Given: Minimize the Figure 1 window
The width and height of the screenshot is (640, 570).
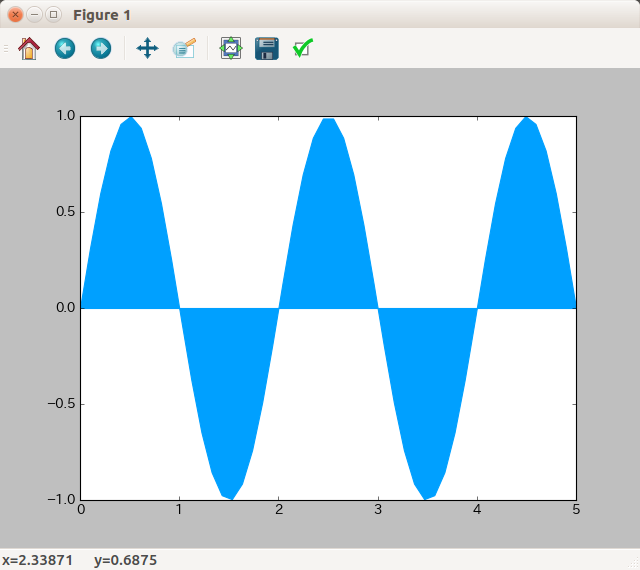Looking at the screenshot, I should click(x=34, y=15).
